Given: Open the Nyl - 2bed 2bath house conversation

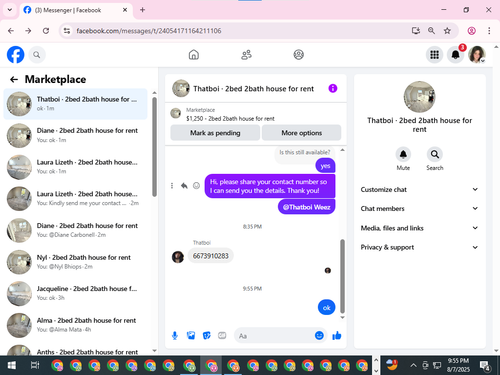Looking at the screenshot, I should 75,262.
